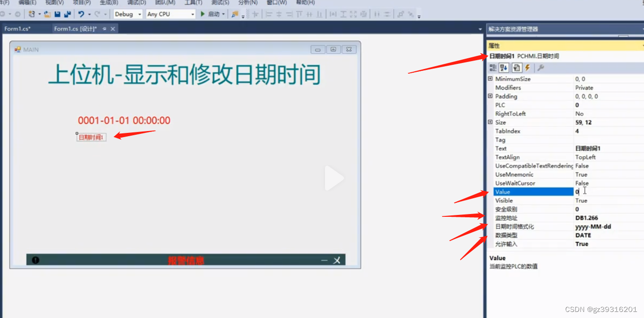Viewport: 644px width, 318px height.
Task: Click the 解决方案资源管理器 panel header
Action: click(x=565, y=29)
